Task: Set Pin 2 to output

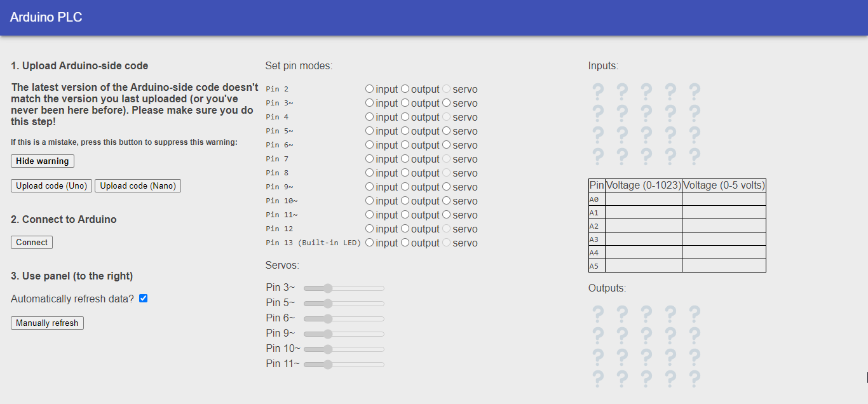Action: [x=405, y=89]
